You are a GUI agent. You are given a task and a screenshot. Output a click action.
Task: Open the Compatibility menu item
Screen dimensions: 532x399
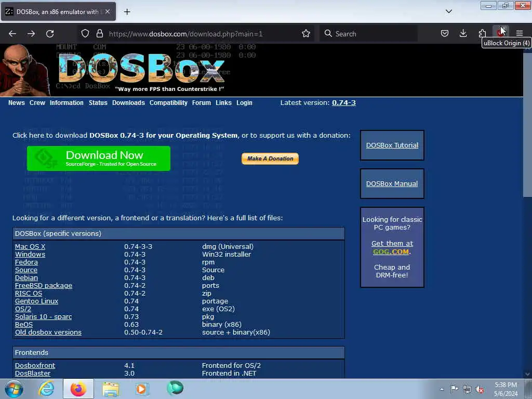point(168,103)
